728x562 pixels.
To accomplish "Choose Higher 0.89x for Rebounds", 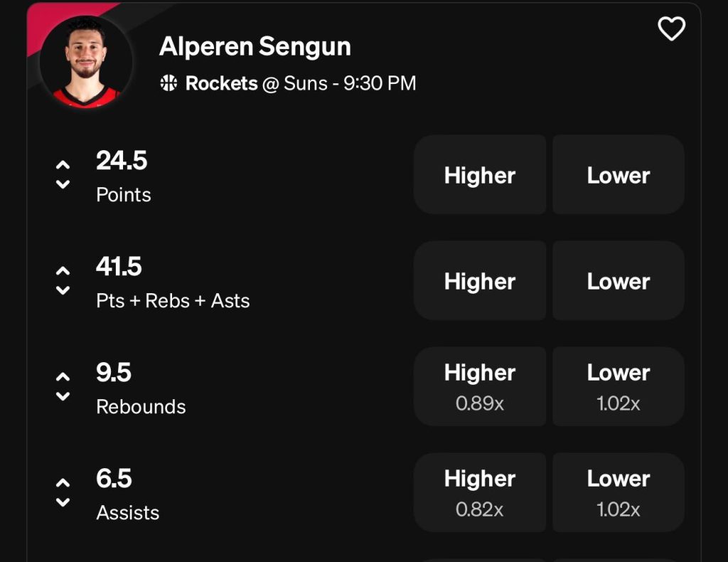I will (480, 386).
